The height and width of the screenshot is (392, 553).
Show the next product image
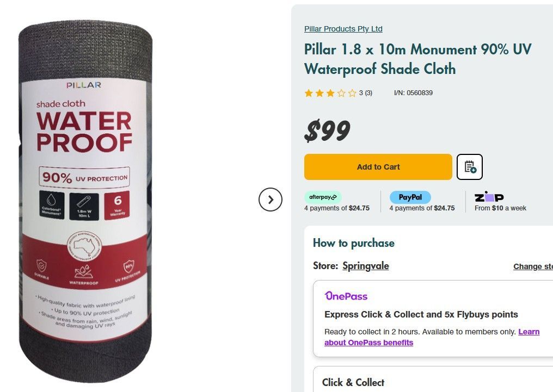[x=270, y=200]
